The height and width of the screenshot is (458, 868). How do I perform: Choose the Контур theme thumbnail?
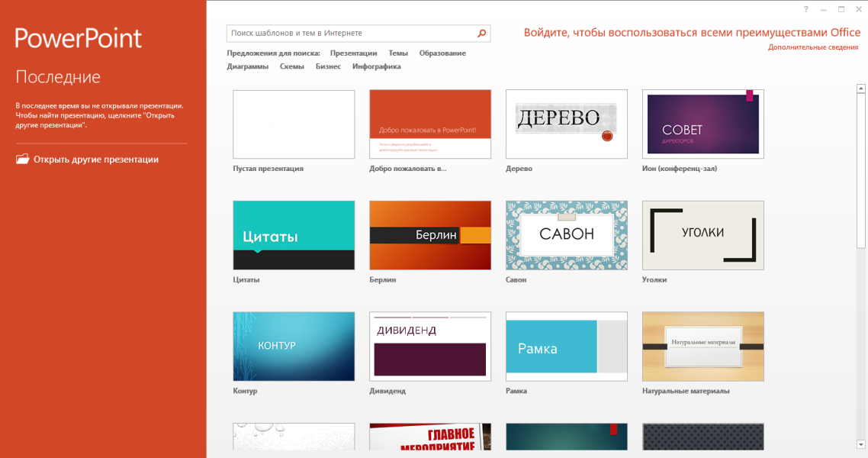click(294, 346)
